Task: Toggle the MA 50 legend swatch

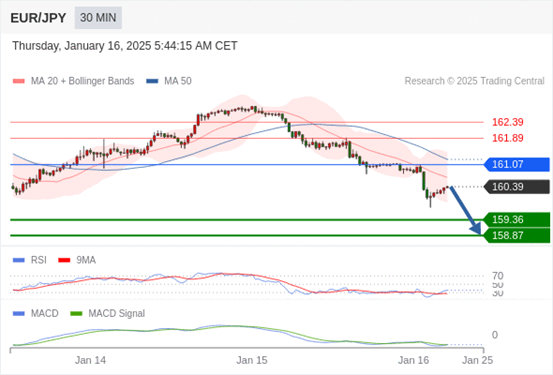Action: [x=152, y=81]
